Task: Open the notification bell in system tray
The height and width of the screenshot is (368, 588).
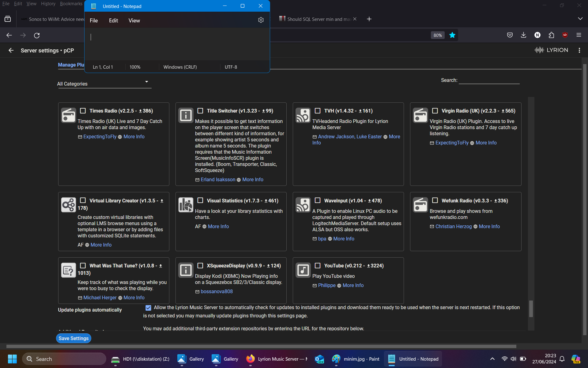Action: [562, 359]
